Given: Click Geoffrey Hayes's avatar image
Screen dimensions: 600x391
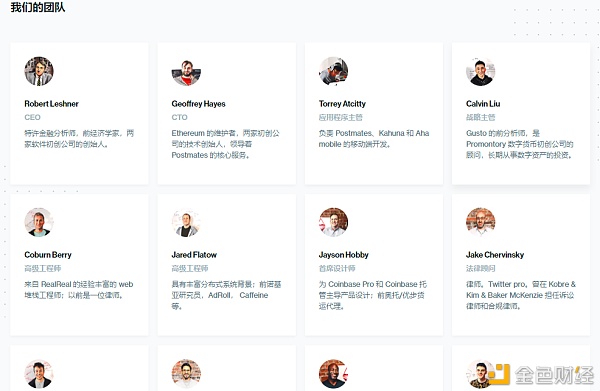Looking at the screenshot, I should tap(186, 71).
